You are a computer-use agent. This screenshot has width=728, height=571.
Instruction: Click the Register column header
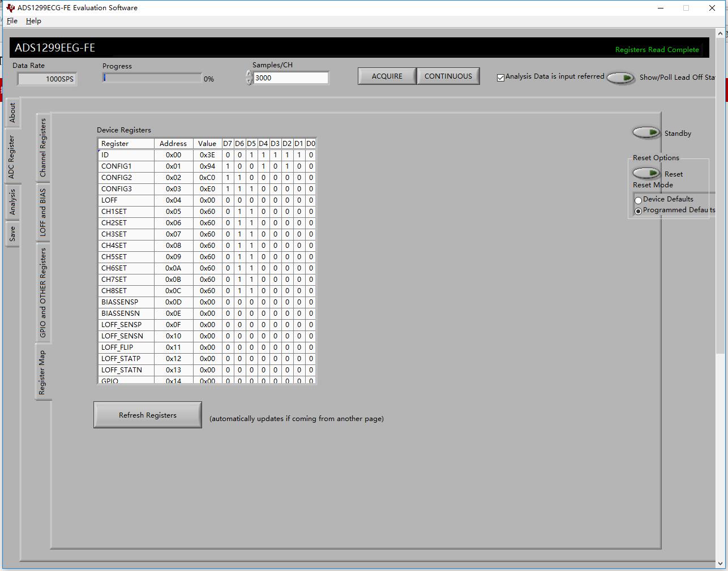point(126,143)
